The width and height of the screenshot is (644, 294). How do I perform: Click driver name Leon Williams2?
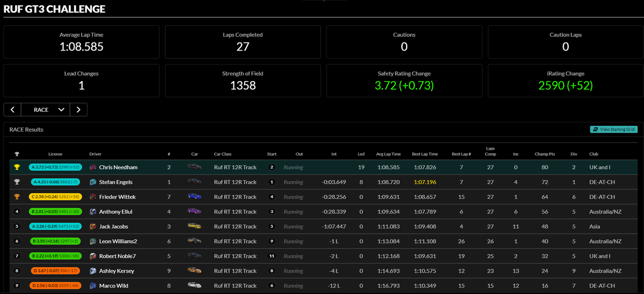coord(118,241)
